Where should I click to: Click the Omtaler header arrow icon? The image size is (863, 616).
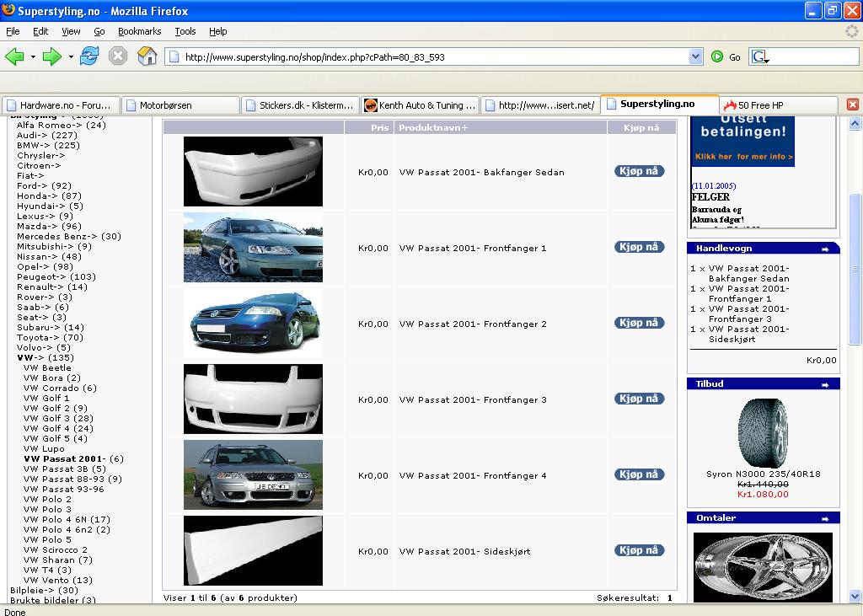pos(825,518)
